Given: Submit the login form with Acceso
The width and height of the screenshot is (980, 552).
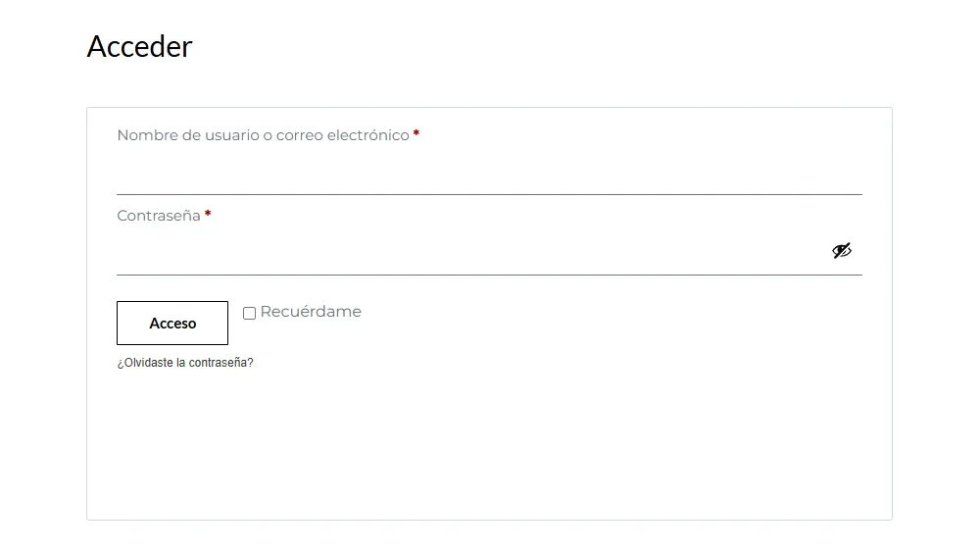Looking at the screenshot, I should tap(172, 323).
